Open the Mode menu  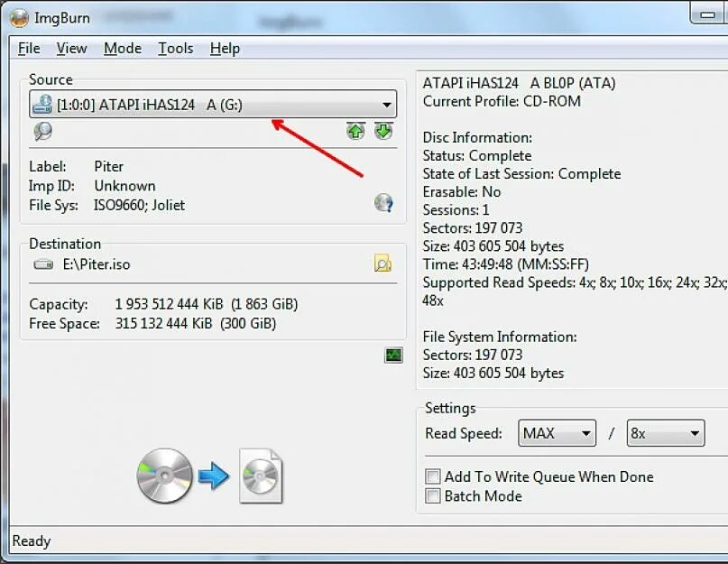pyautogui.click(x=123, y=49)
